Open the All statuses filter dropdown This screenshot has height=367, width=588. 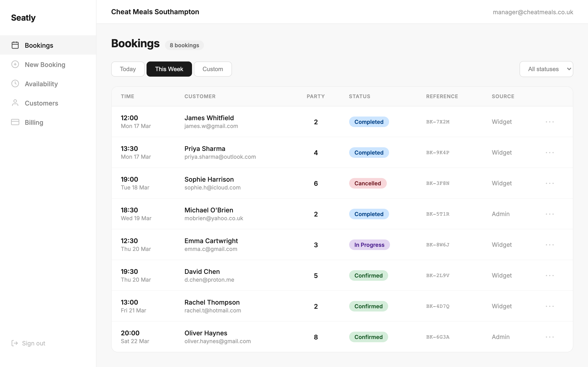[x=546, y=69]
